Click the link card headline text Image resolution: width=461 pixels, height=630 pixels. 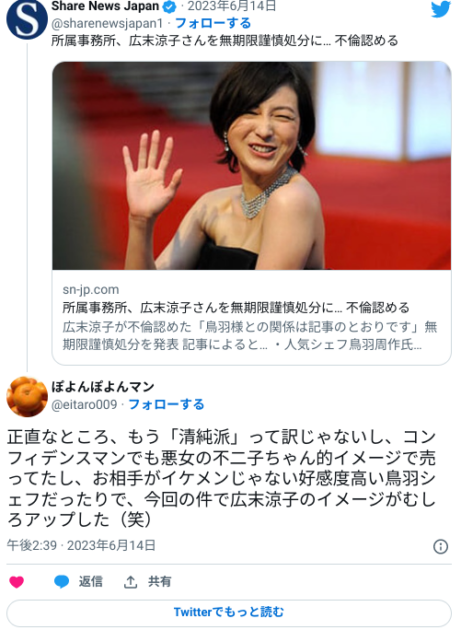pyautogui.click(x=236, y=308)
